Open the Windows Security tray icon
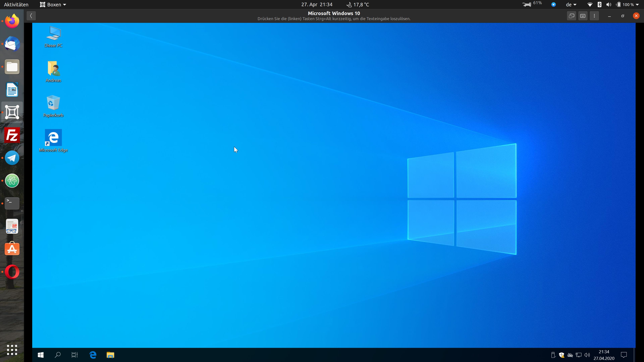The width and height of the screenshot is (644, 362). (561, 355)
